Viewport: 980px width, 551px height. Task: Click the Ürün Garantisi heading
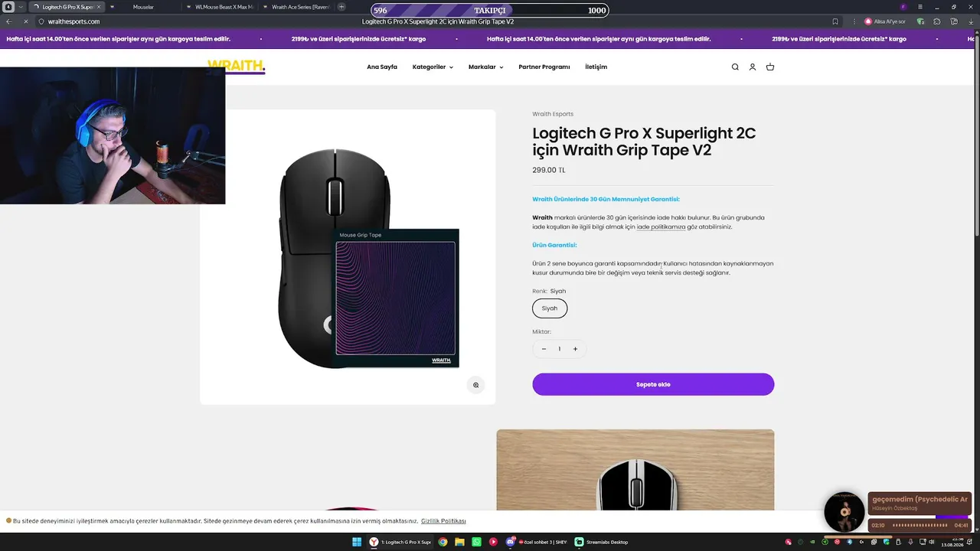point(555,246)
